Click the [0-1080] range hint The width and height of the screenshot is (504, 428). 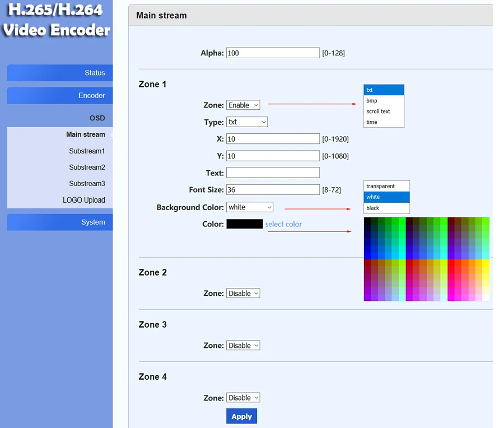click(335, 156)
